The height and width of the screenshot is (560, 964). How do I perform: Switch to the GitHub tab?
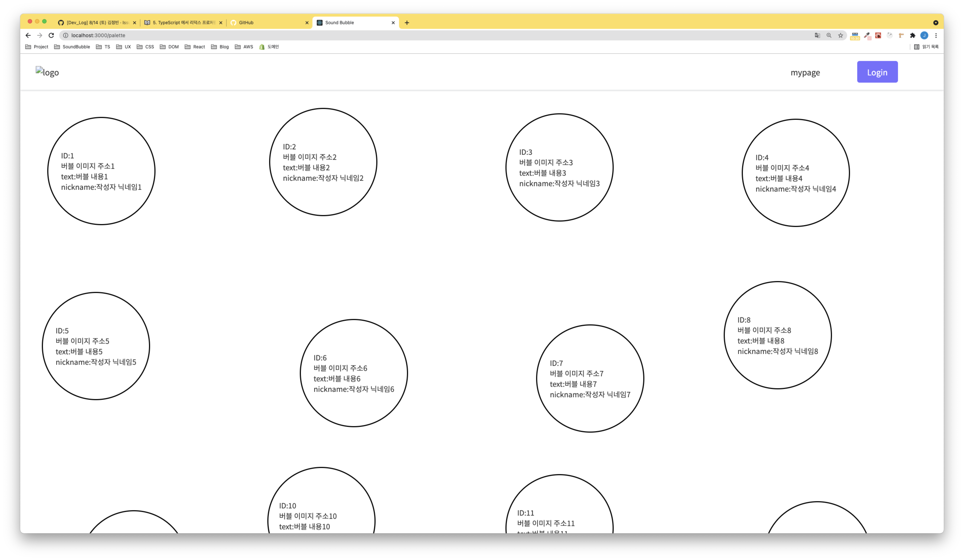(270, 23)
